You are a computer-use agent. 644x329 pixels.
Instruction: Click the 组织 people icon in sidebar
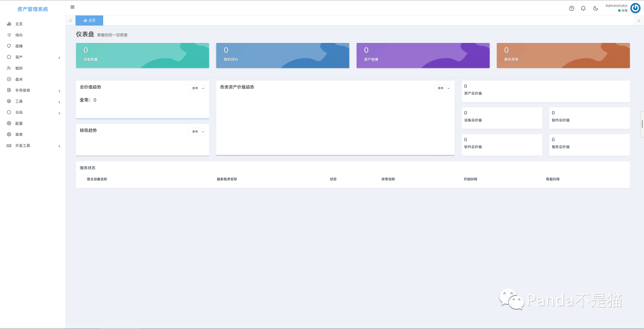9,68
